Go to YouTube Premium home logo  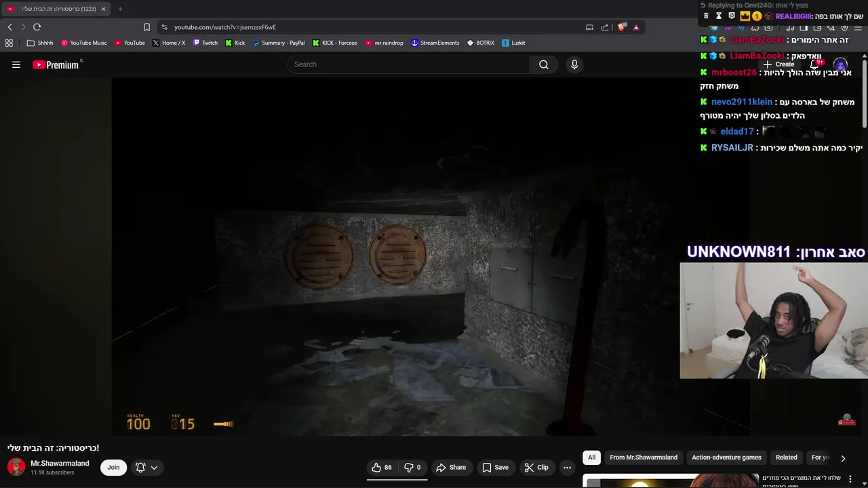coord(57,64)
